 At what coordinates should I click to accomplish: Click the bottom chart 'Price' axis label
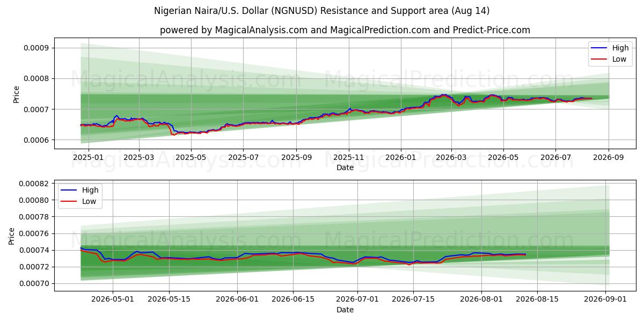coord(12,236)
